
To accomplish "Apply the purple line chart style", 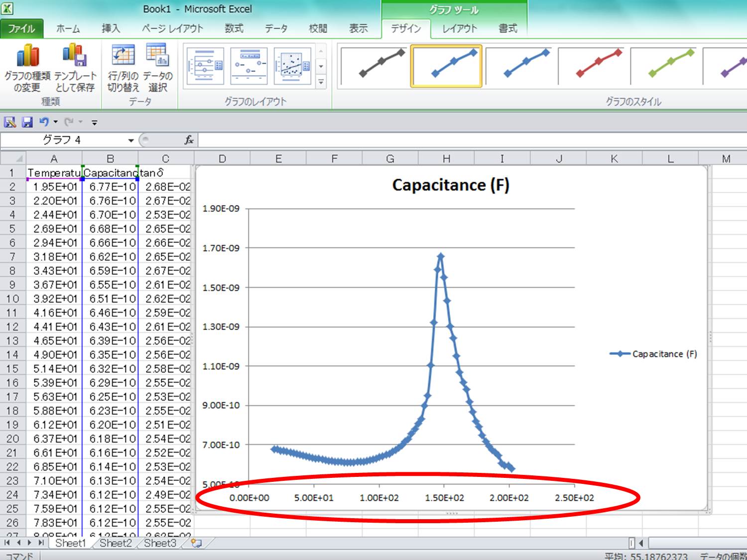I will pyautogui.click(x=725, y=66).
